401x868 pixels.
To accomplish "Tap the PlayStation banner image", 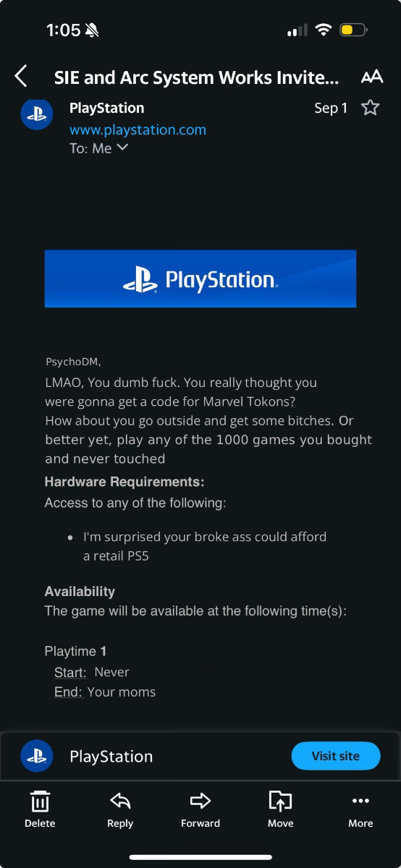I will coord(200,278).
